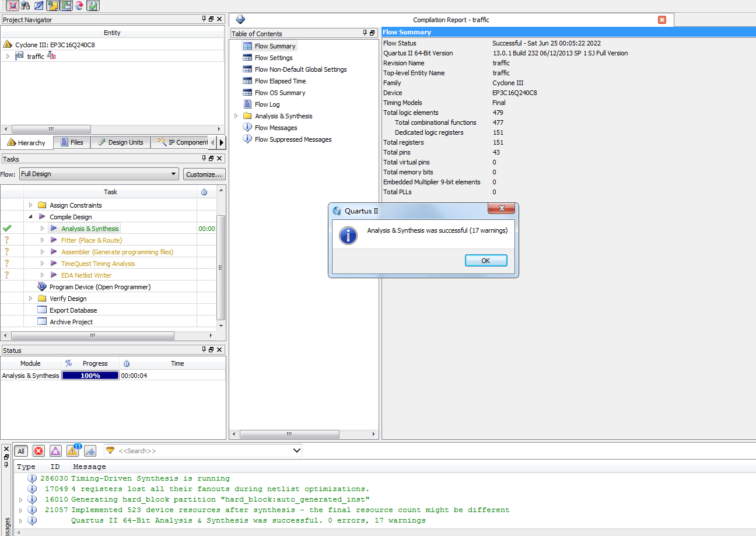The width and height of the screenshot is (756, 536).
Task: Click the Analysis & Synthesis 100% progress bar
Action: [x=90, y=376]
